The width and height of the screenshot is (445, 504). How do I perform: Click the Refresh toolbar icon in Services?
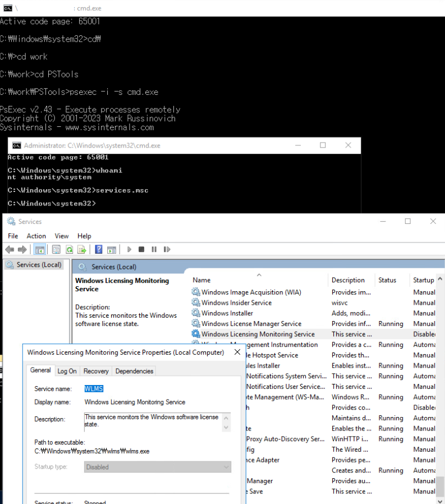[x=69, y=249]
